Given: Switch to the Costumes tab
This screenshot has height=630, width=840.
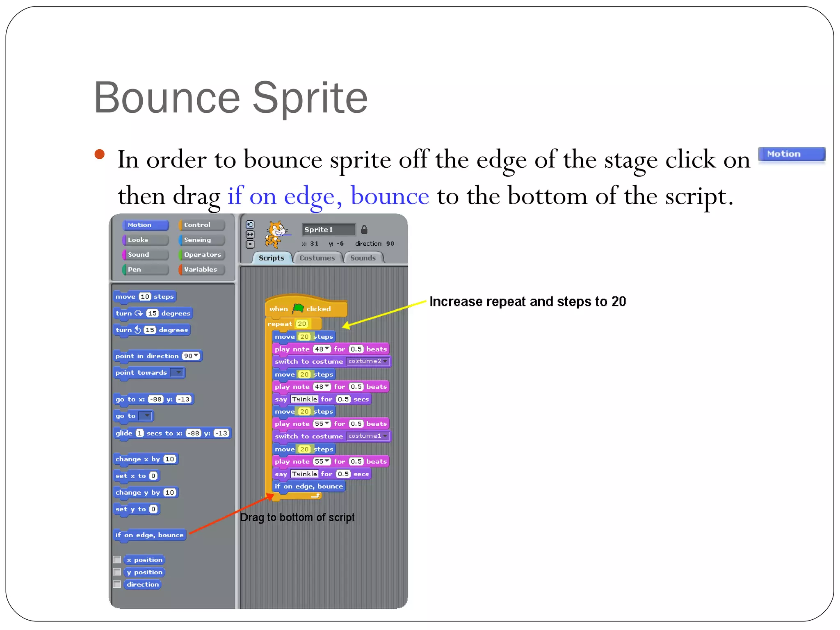Looking at the screenshot, I should pyautogui.click(x=317, y=258).
